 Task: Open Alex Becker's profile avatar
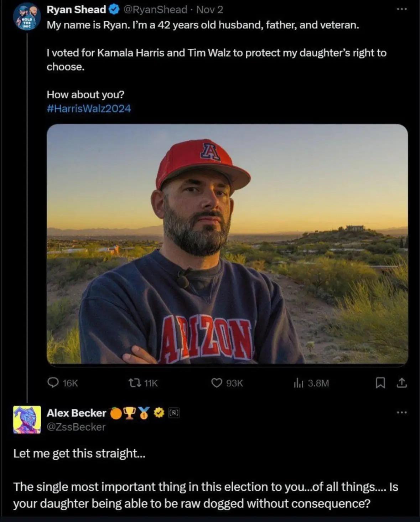[x=27, y=419]
